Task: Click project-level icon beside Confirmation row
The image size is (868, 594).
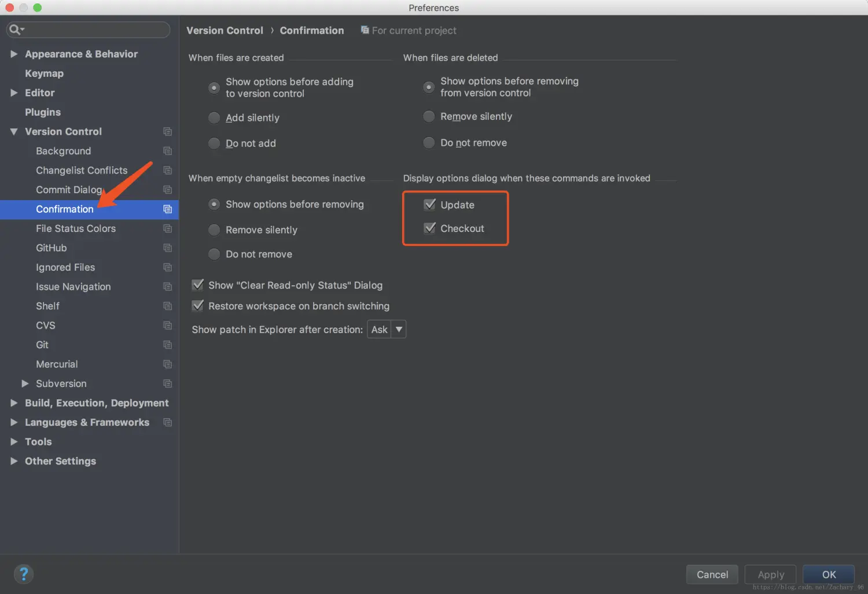Action: (x=167, y=209)
